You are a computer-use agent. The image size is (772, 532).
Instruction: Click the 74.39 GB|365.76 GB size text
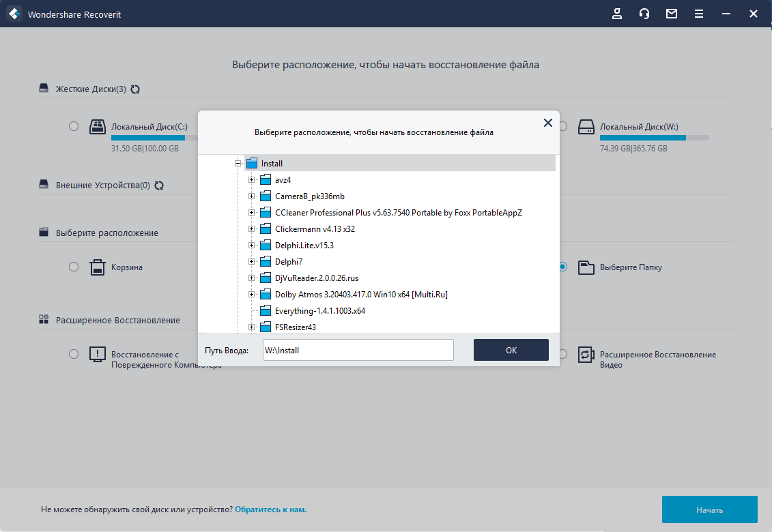click(633, 148)
